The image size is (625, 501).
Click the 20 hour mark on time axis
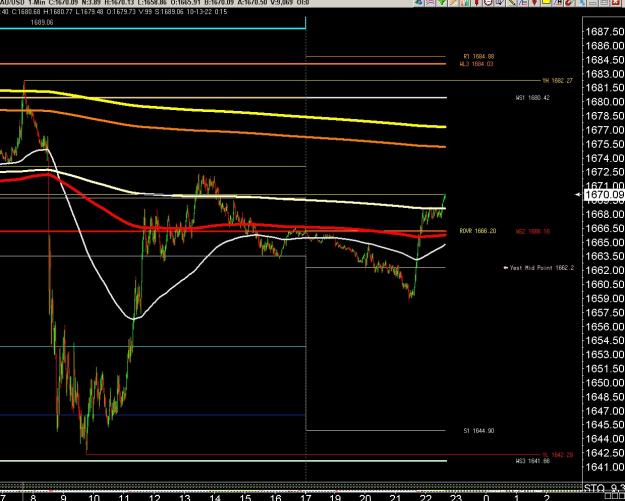click(366, 497)
